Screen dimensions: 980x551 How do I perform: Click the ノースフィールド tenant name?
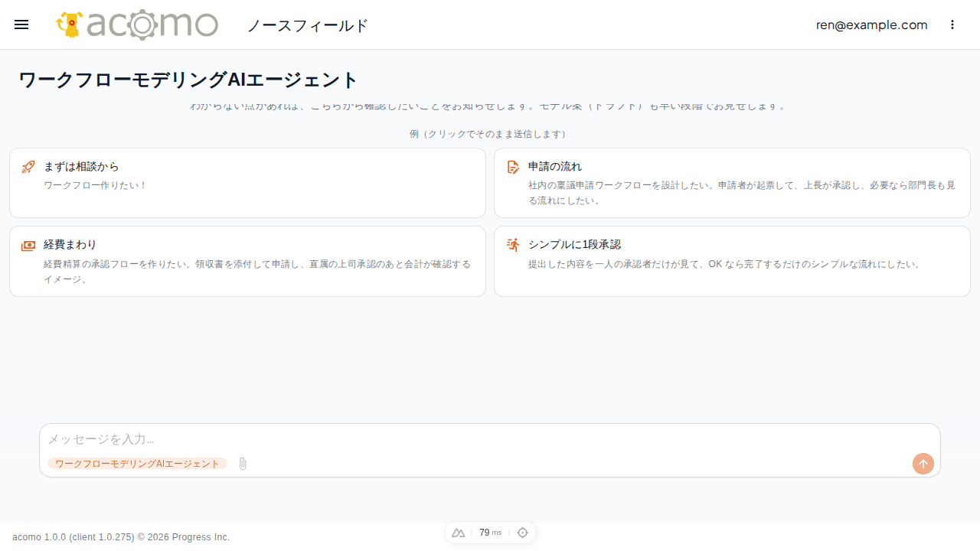(x=308, y=25)
